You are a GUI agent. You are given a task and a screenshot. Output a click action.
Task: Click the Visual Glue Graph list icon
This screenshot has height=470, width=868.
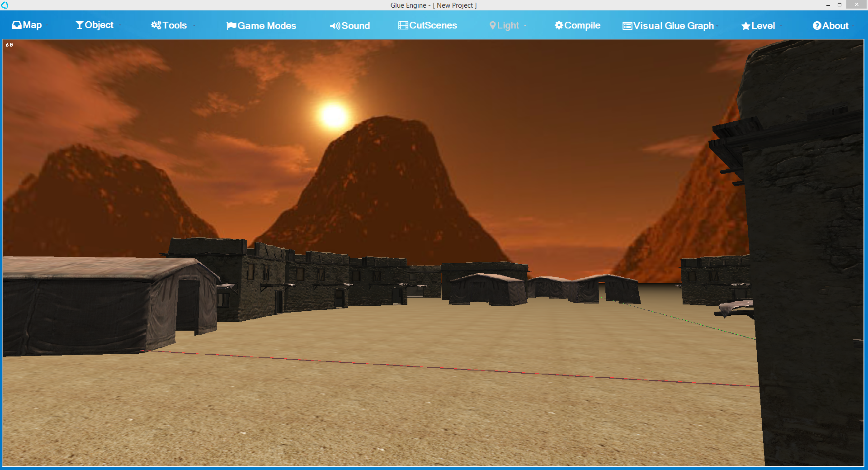(627, 26)
